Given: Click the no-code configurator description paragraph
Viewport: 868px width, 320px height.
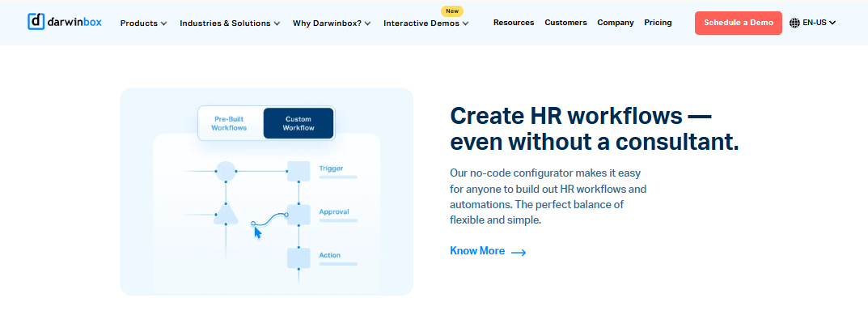Looking at the screenshot, I should point(548,196).
